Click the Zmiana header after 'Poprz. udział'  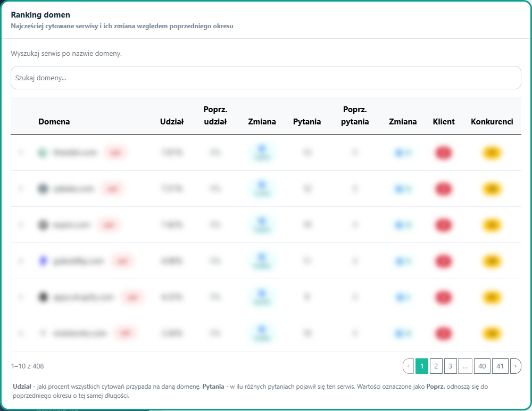[x=262, y=122]
